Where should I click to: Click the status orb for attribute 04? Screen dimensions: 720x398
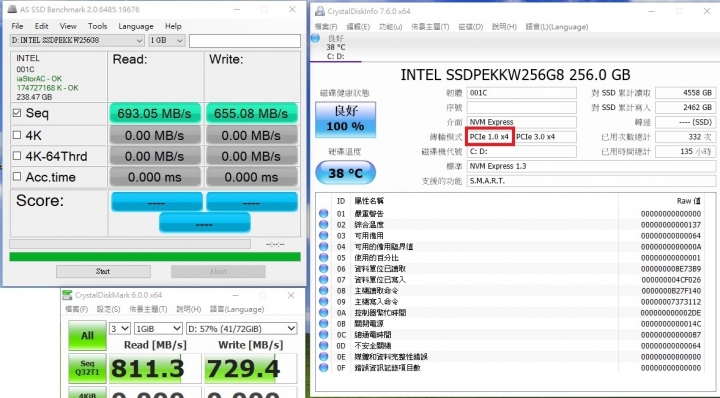(x=324, y=247)
